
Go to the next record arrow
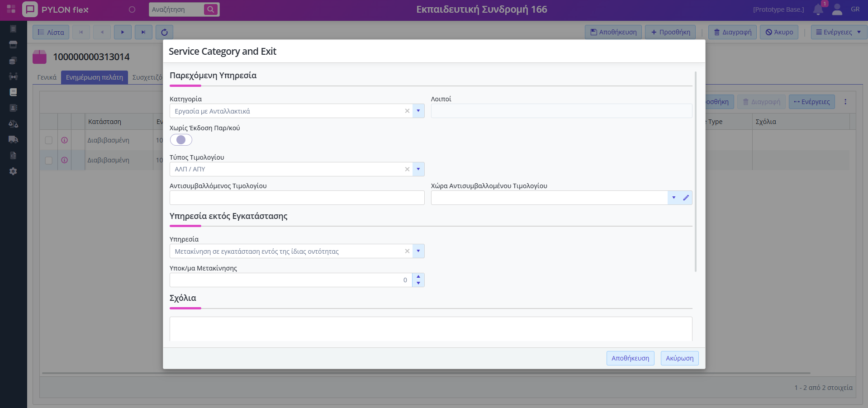[x=123, y=32]
